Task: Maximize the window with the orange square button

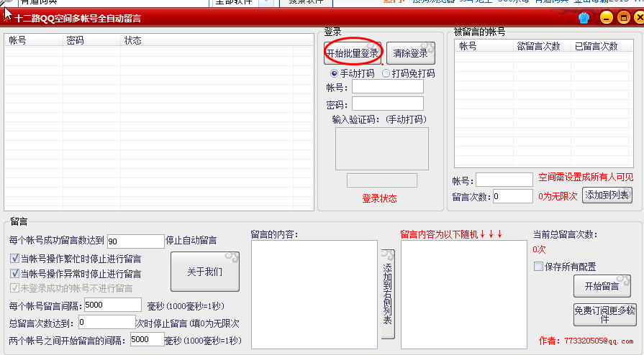Action: point(623,18)
